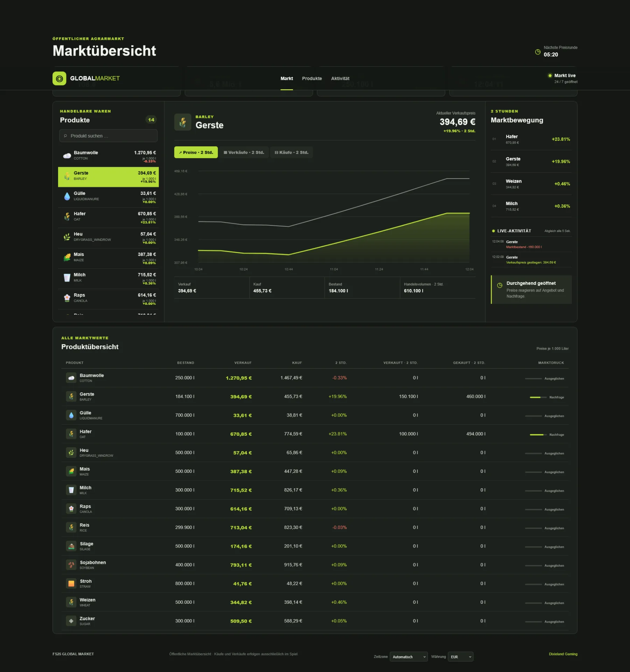This screenshot has height=672, width=630.
Task: Click the Milch glass icon in sidebar
Action: pos(67,278)
